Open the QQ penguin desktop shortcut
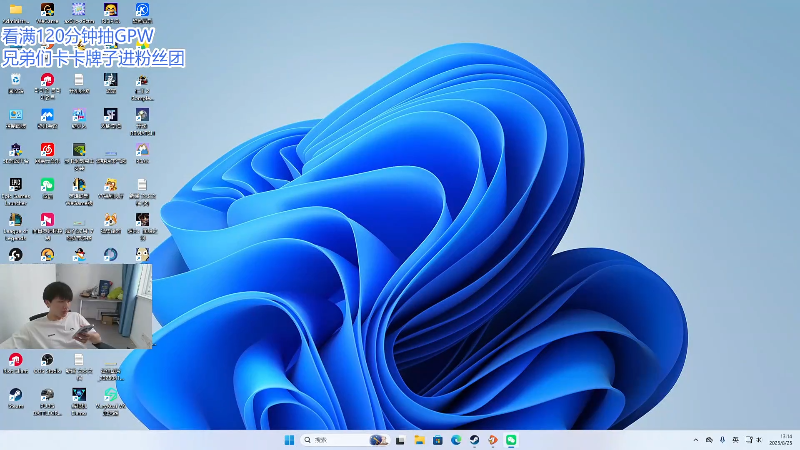 pos(79,255)
